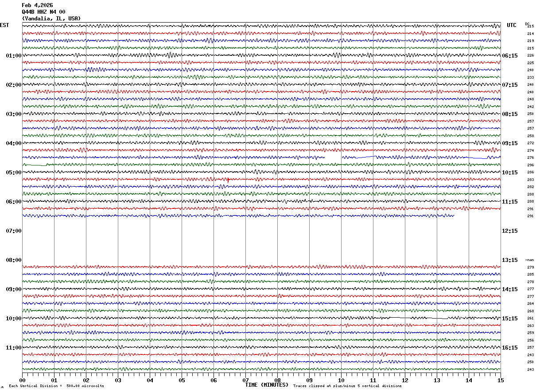
Task: Click the "15:15" UTC time label
Action: (x=510, y=319)
